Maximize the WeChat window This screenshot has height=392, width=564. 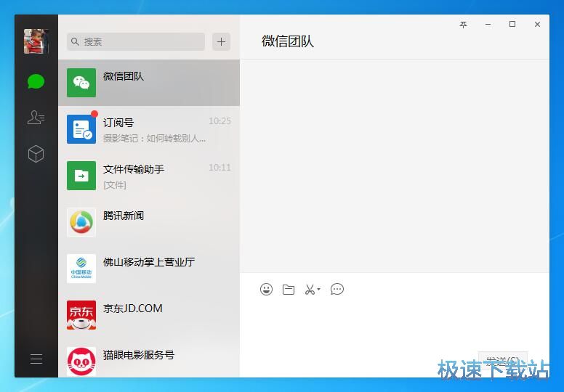point(512,24)
